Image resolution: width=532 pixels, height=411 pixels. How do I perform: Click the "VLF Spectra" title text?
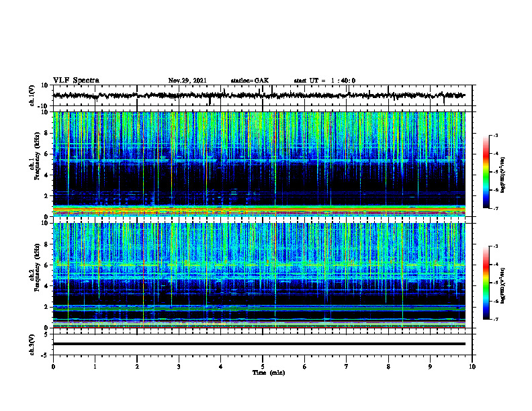[x=76, y=81]
